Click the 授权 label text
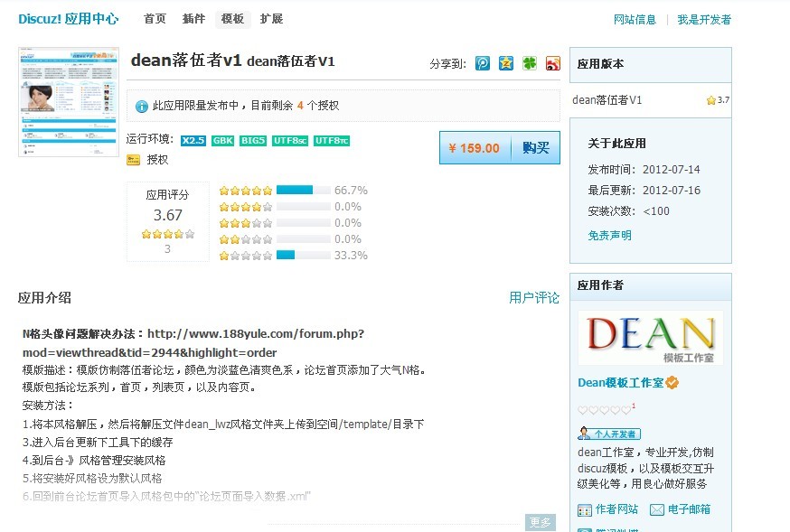 [x=157, y=160]
